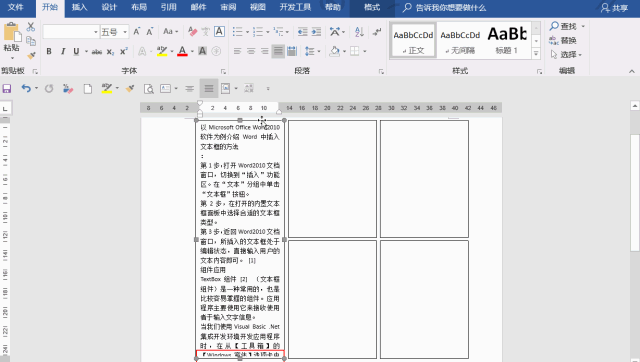
Task: Toggle show paragraph marks
Action: 377,31
